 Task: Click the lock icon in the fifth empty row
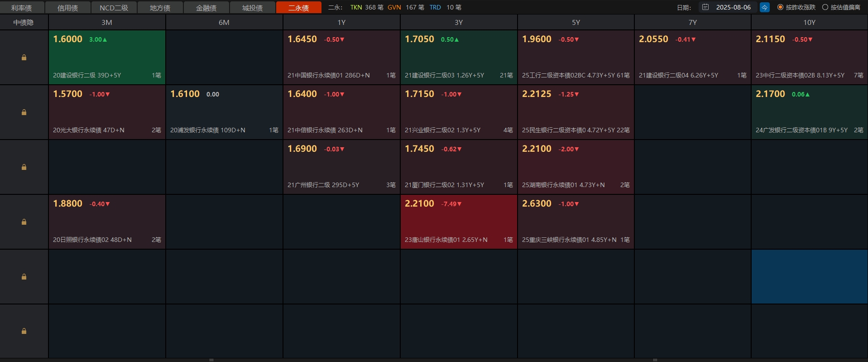pos(24,277)
